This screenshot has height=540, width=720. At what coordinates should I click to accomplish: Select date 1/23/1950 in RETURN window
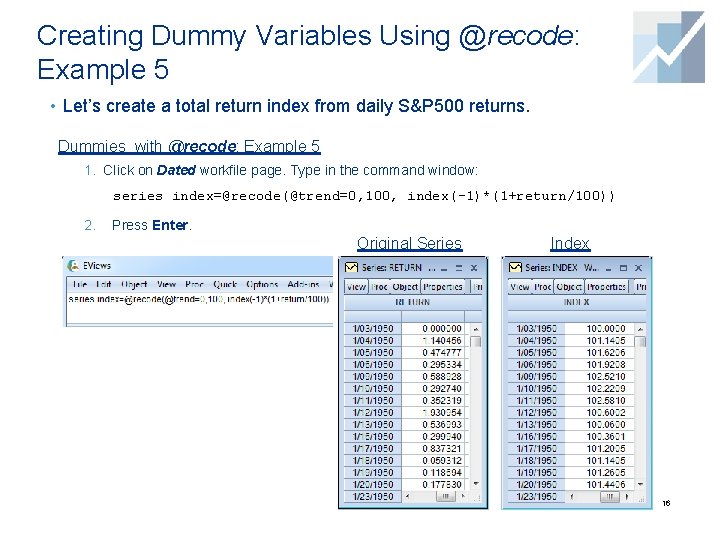(373, 496)
